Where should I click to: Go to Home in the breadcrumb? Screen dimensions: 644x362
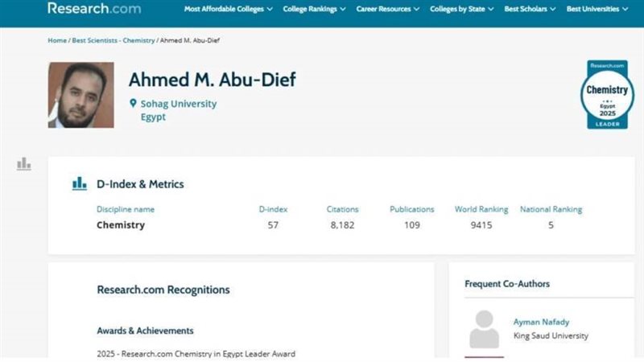(x=56, y=40)
